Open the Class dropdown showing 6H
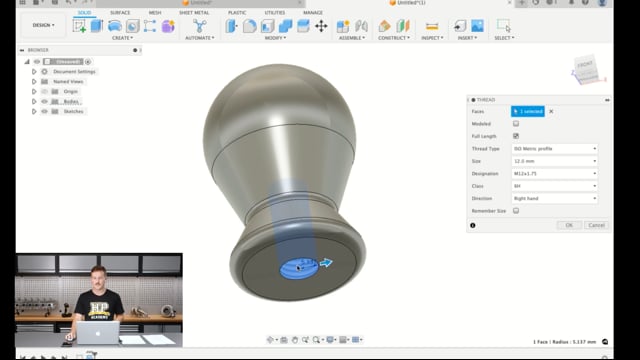This screenshot has height=360, width=640. tap(554, 186)
